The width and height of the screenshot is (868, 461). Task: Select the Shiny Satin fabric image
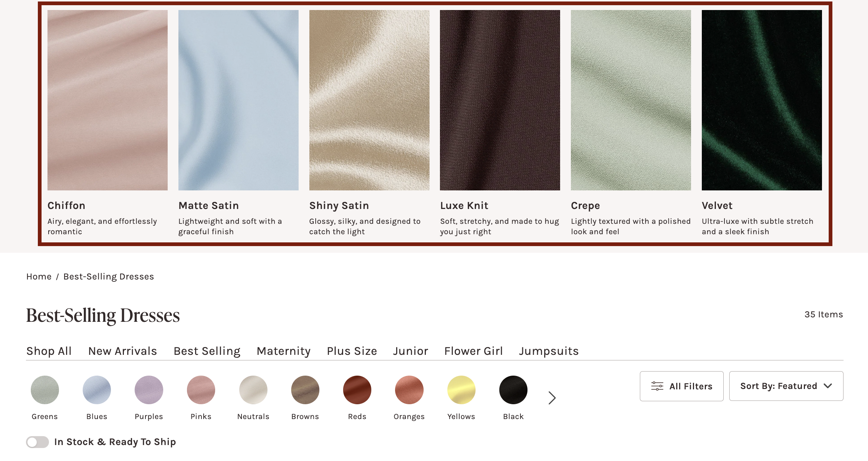[x=369, y=100]
